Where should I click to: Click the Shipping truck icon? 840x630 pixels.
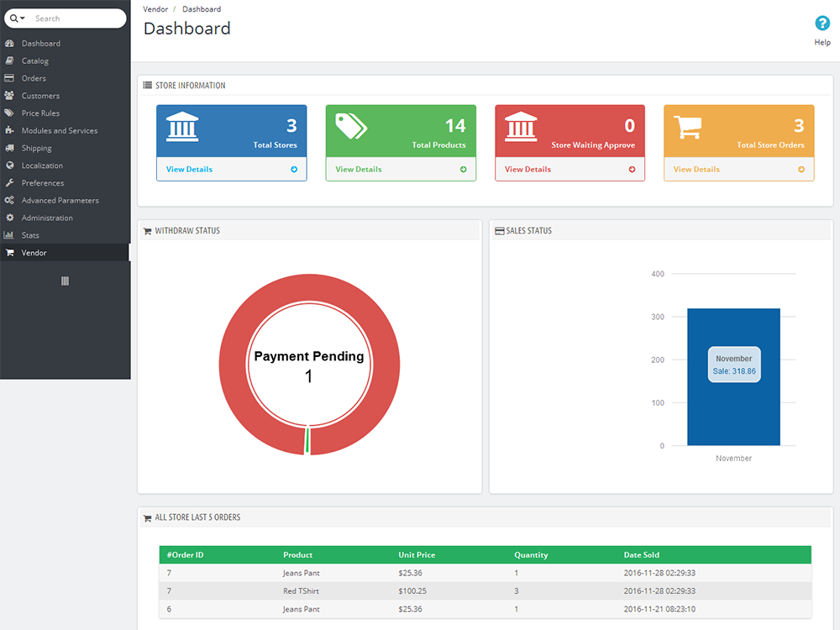pos(9,148)
